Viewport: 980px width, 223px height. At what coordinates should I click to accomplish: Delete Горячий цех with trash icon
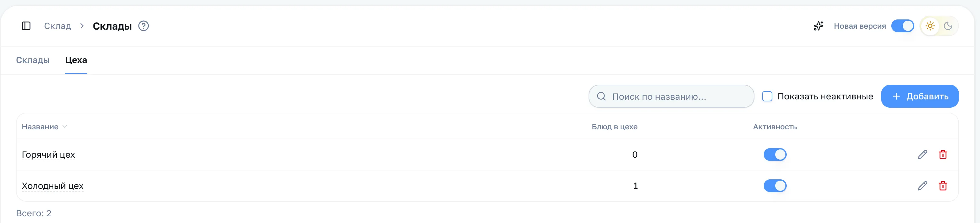pyautogui.click(x=943, y=155)
